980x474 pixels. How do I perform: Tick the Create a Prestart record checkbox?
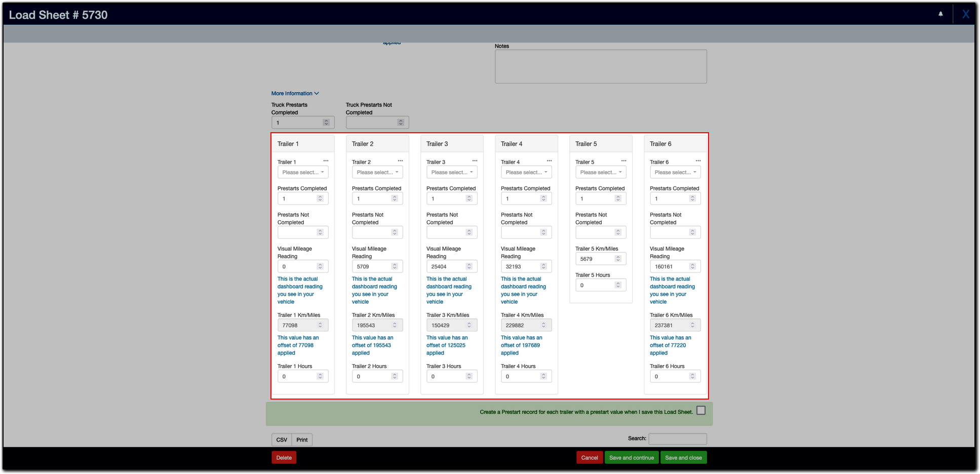pos(701,411)
